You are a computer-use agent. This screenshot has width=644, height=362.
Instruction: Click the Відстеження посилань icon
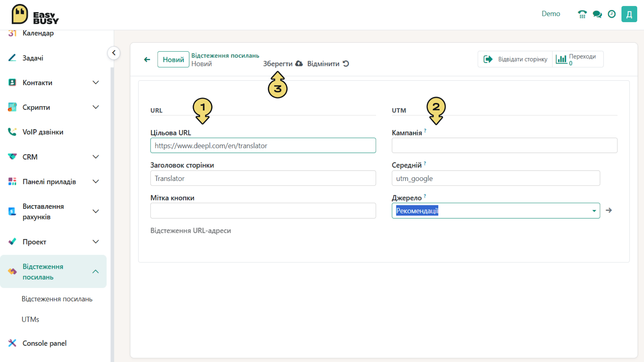click(x=12, y=271)
